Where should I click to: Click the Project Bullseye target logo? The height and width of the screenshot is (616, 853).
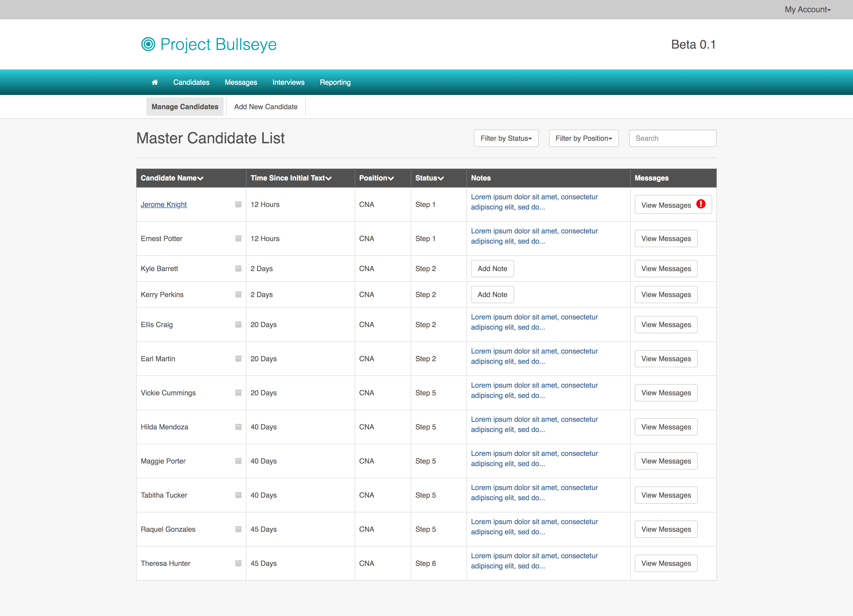(x=148, y=44)
